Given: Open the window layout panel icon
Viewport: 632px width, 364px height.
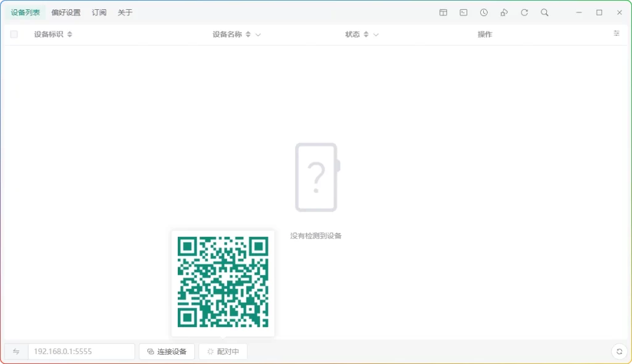Looking at the screenshot, I should pyautogui.click(x=443, y=12).
